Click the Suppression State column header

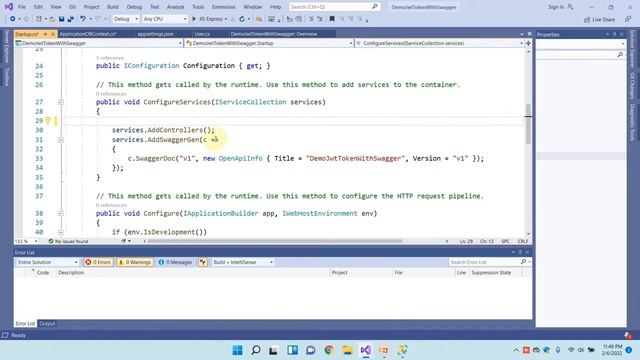pyautogui.click(x=491, y=273)
